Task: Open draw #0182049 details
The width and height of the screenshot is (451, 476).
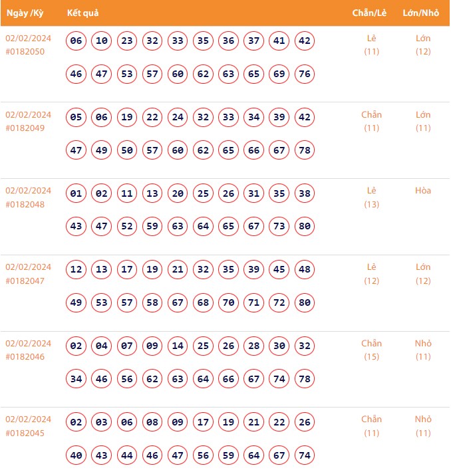Action: [x=25, y=128]
